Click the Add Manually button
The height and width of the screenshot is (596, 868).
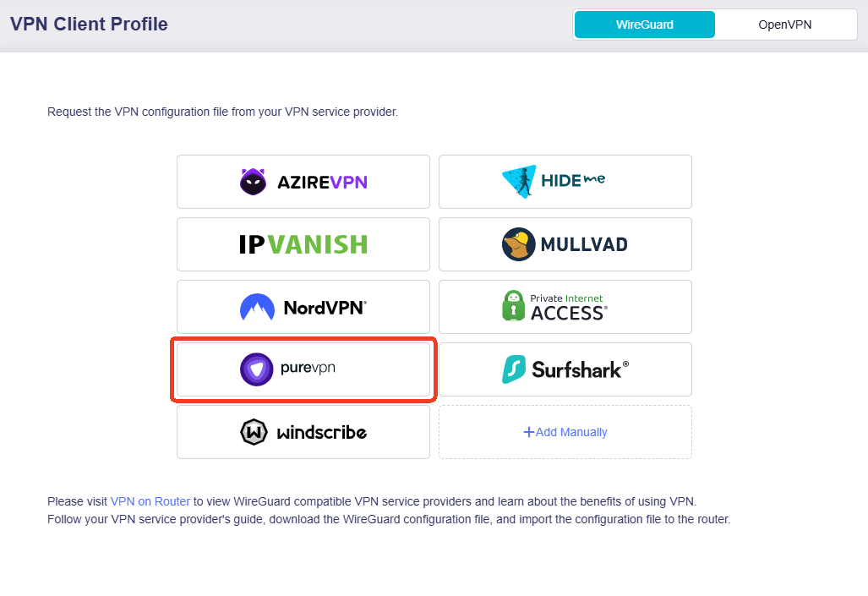click(565, 431)
